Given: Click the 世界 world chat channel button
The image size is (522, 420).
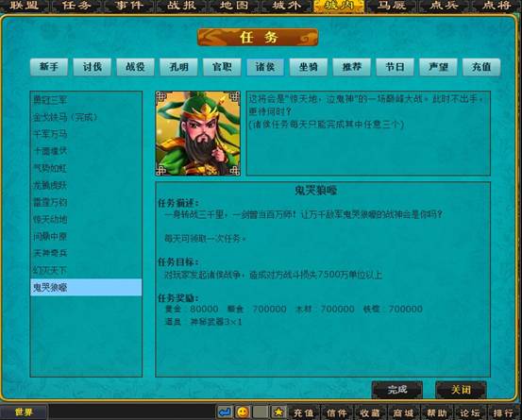Looking at the screenshot, I should 24,412.
